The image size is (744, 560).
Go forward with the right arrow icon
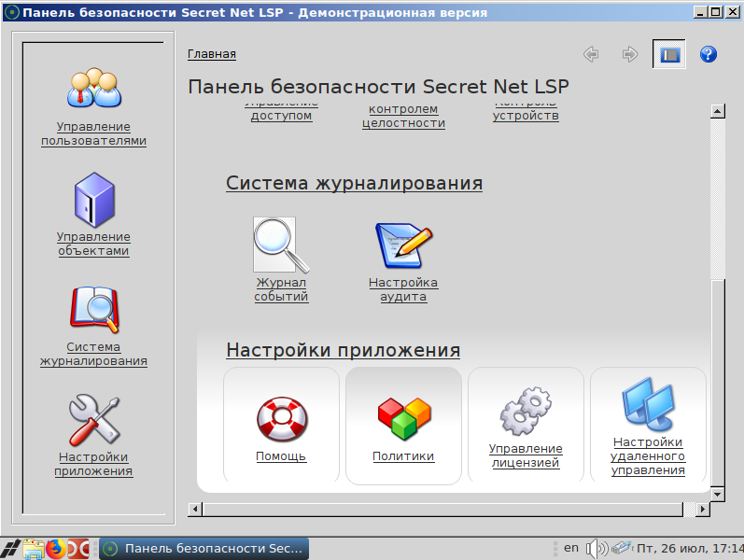[x=630, y=54]
